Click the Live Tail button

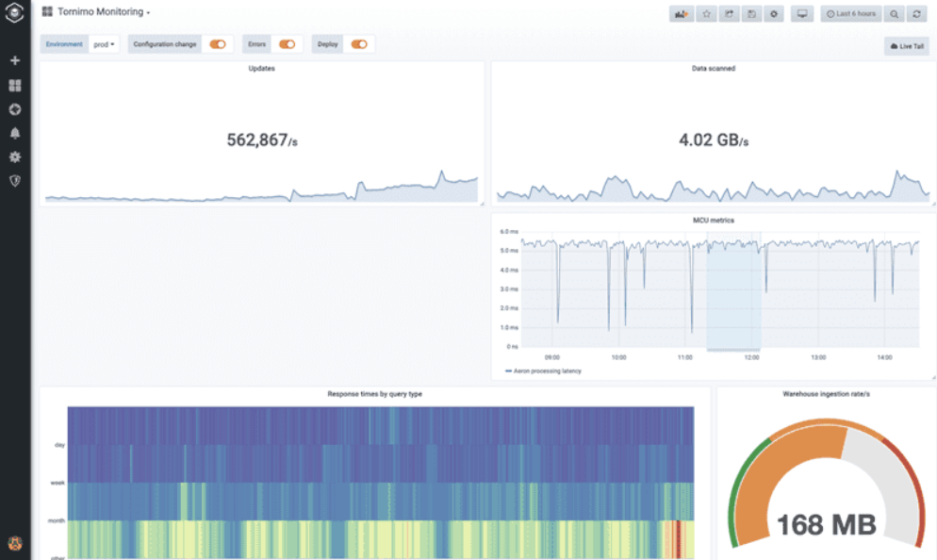[x=907, y=46]
